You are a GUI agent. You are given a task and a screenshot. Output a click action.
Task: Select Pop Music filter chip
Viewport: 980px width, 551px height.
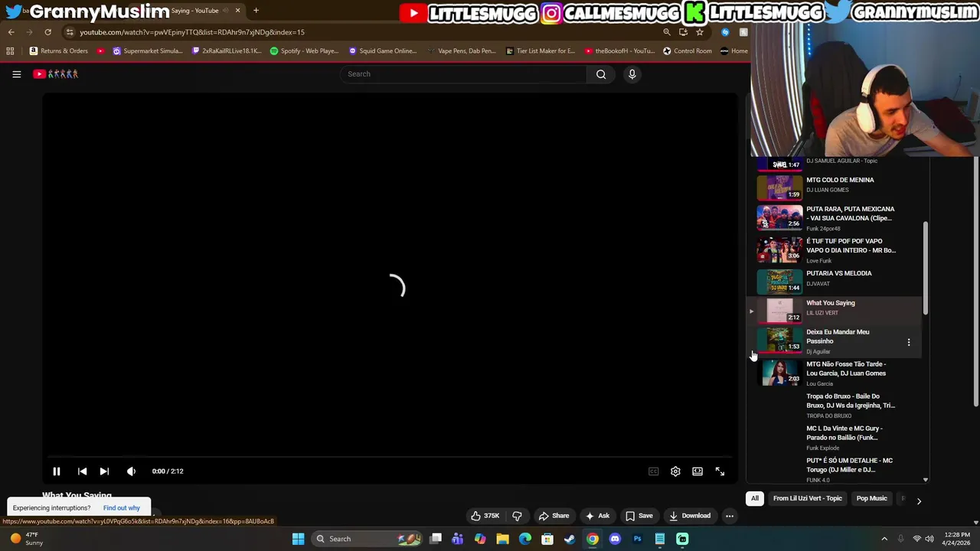click(871, 499)
